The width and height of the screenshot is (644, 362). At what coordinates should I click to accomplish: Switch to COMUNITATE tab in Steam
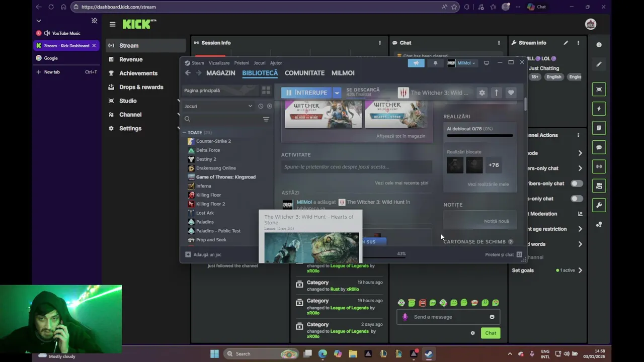304,73
